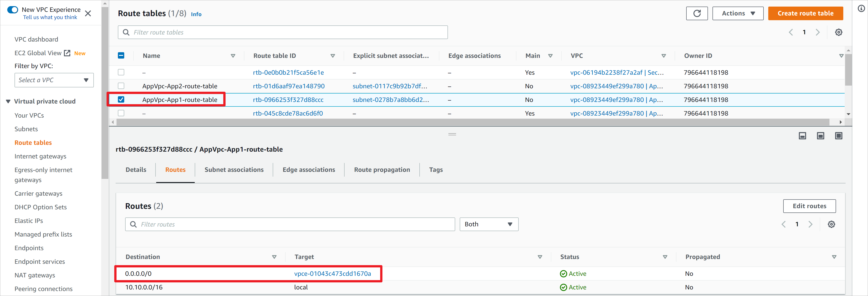The image size is (868, 296).
Task: Open VPC dashboard in the sidebar
Action: pyautogui.click(x=36, y=39)
